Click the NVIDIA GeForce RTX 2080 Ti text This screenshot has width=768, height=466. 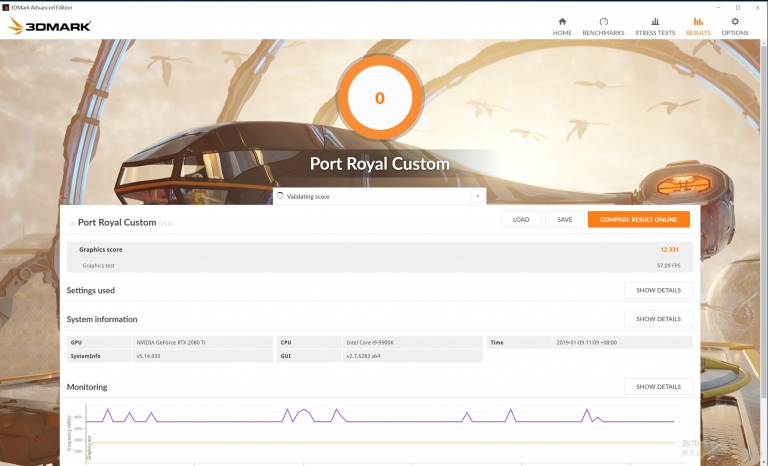(170, 343)
